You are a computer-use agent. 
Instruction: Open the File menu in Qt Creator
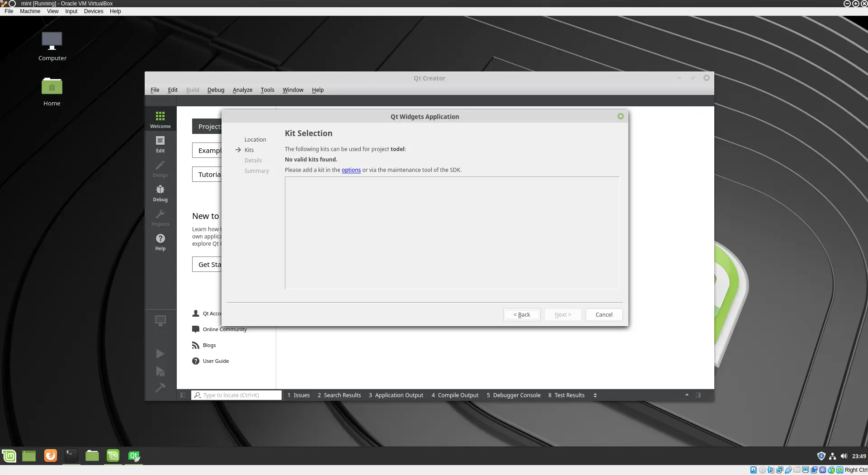(155, 90)
